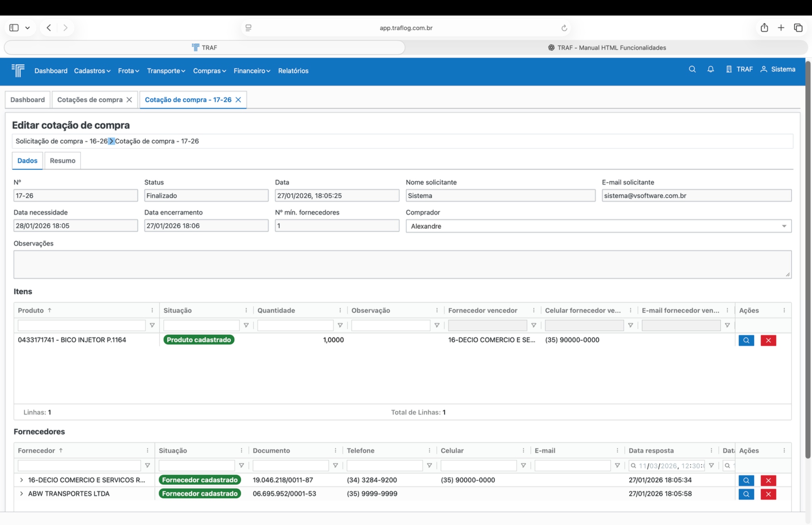Click the Observações text area
Image resolution: width=812 pixels, height=525 pixels.
pos(402,264)
